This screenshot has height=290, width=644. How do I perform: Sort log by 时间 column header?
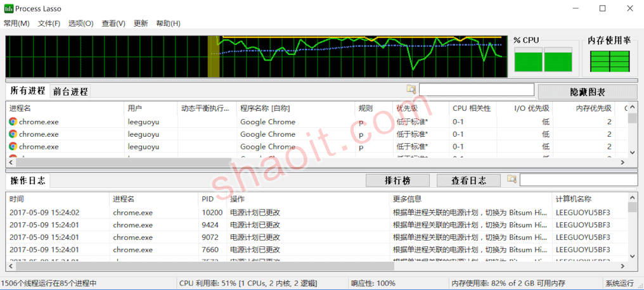click(58, 199)
